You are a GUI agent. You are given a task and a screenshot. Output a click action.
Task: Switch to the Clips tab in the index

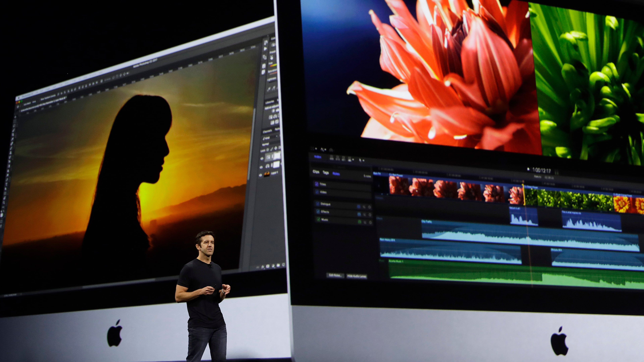pyautogui.click(x=316, y=172)
